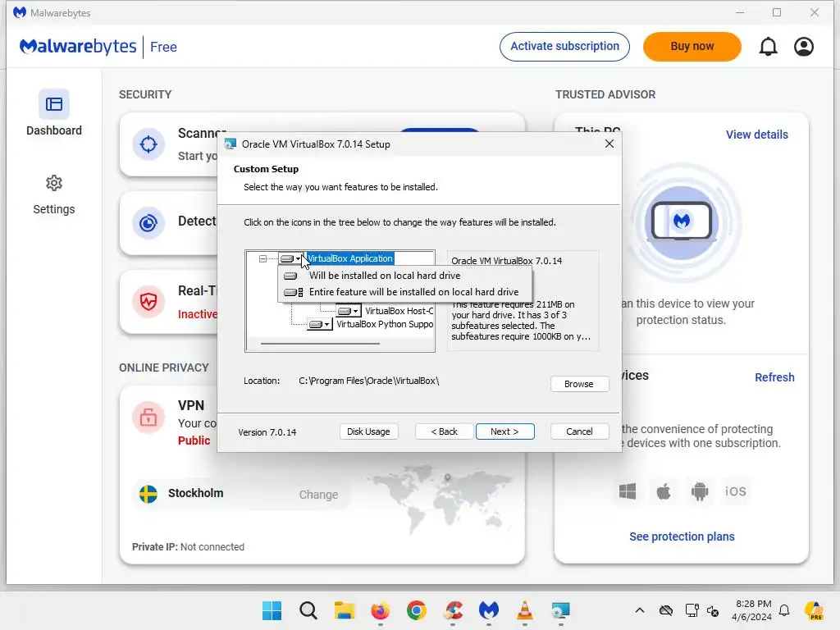Click the VPN Public status text
Image resolution: width=840 pixels, height=630 pixels.
point(194,441)
